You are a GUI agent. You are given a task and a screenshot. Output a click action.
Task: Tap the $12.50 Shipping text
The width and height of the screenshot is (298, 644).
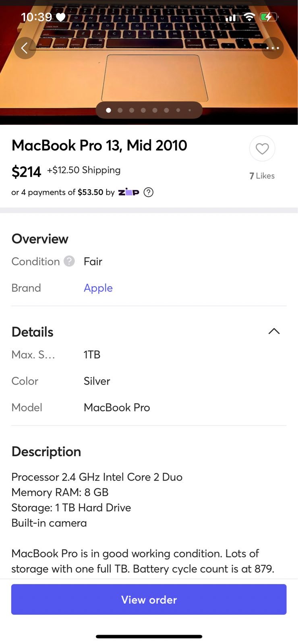click(x=84, y=170)
